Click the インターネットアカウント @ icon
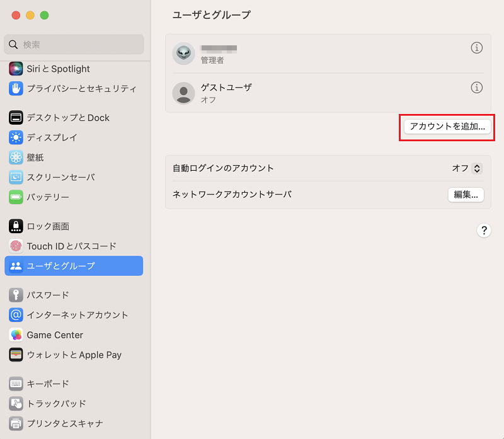The height and width of the screenshot is (439, 504). pyautogui.click(x=16, y=315)
